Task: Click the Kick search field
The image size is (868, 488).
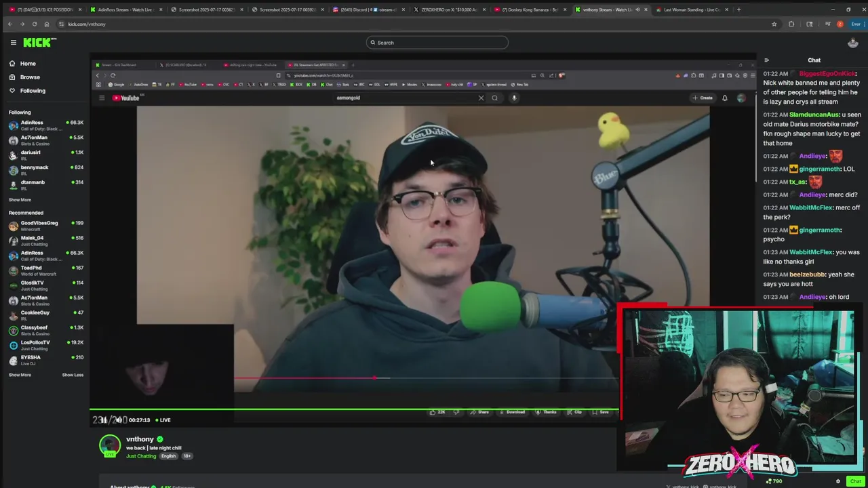Action: 437,43
